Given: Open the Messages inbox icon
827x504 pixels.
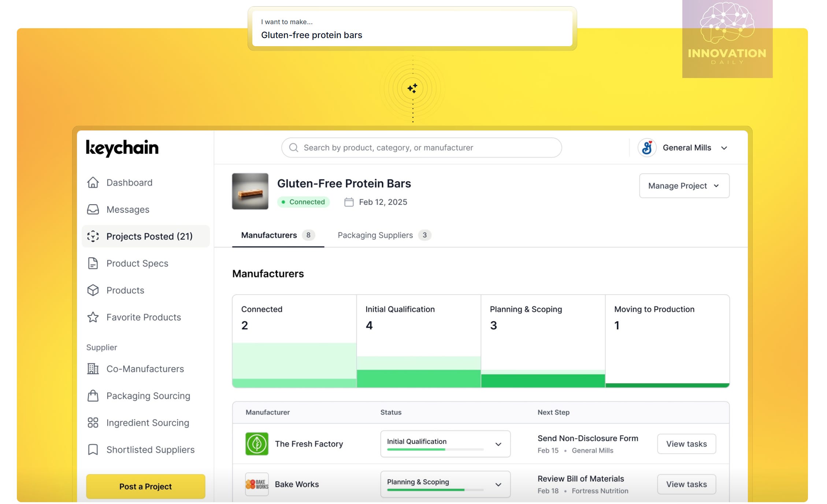Looking at the screenshot, I should click(93, 210).
